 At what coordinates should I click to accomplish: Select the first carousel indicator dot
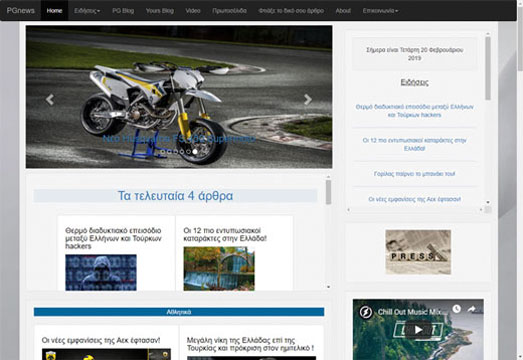point(163,151)
